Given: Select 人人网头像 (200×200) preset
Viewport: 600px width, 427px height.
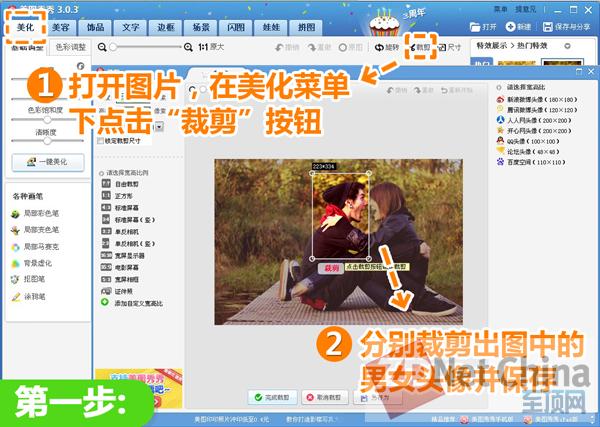Looking at the screenshot, I should (534, 120).
